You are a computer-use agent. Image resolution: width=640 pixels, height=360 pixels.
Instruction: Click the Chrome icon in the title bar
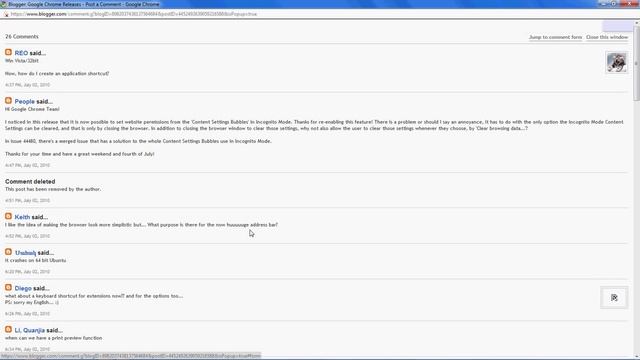3,4
